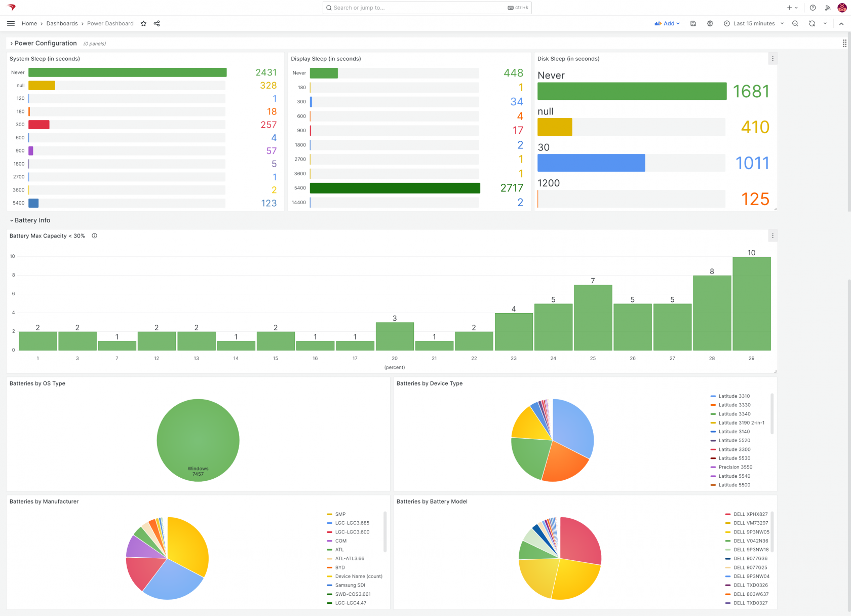Go to Home breadcrumb
This screenshot has width=851, height=616.
(29, 23)
